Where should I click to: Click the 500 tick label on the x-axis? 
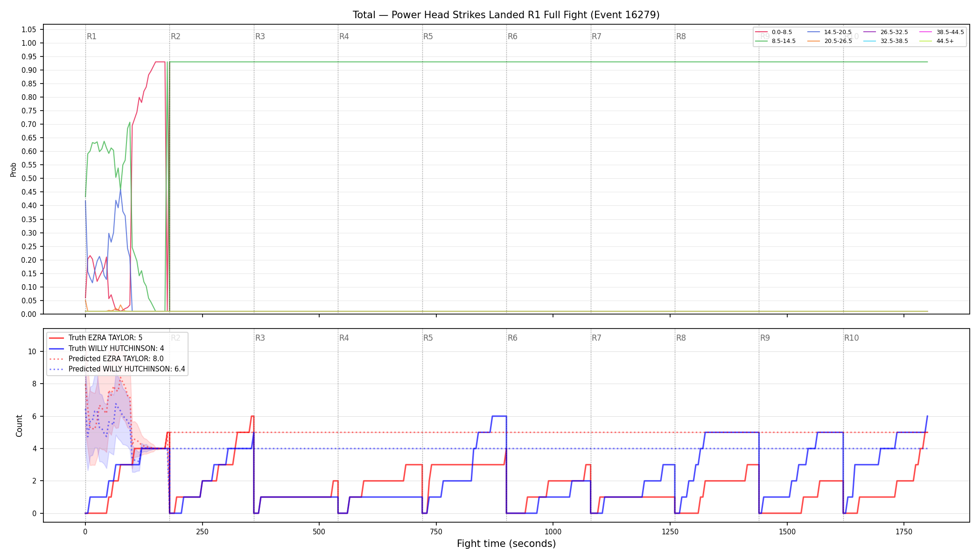click(319, 532)
